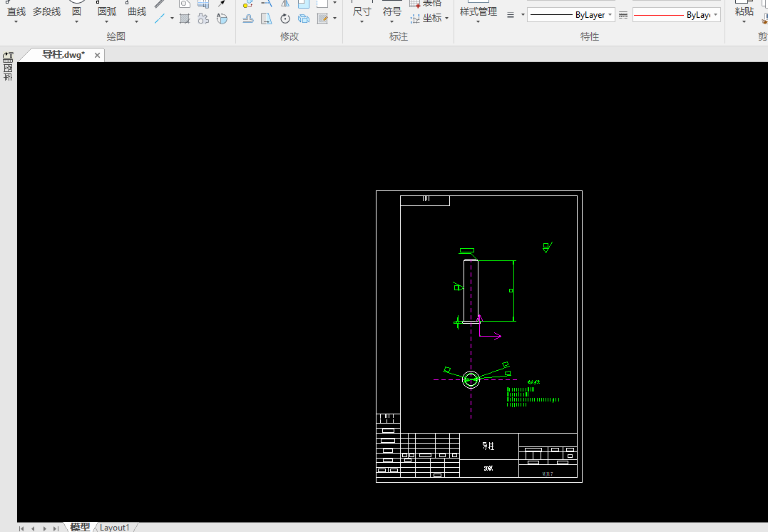Viewport: 768px width, 532px height.
Task: Click the region/boundary gear tool icon
Action: pos(203,19)
